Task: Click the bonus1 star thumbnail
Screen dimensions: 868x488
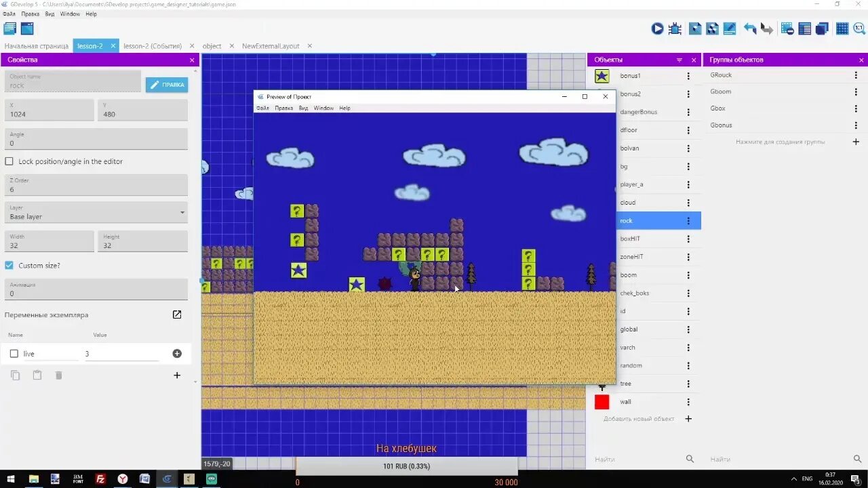Action: (x=602, y=76)
